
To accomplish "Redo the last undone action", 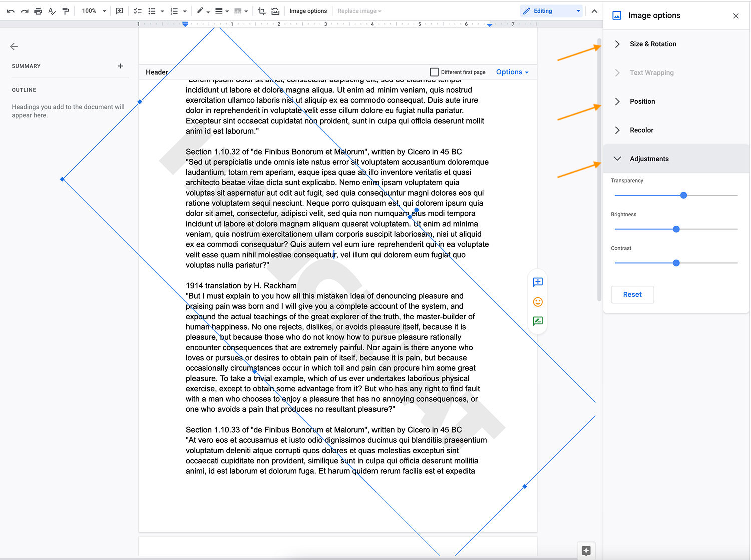I will tap(24, 11).
